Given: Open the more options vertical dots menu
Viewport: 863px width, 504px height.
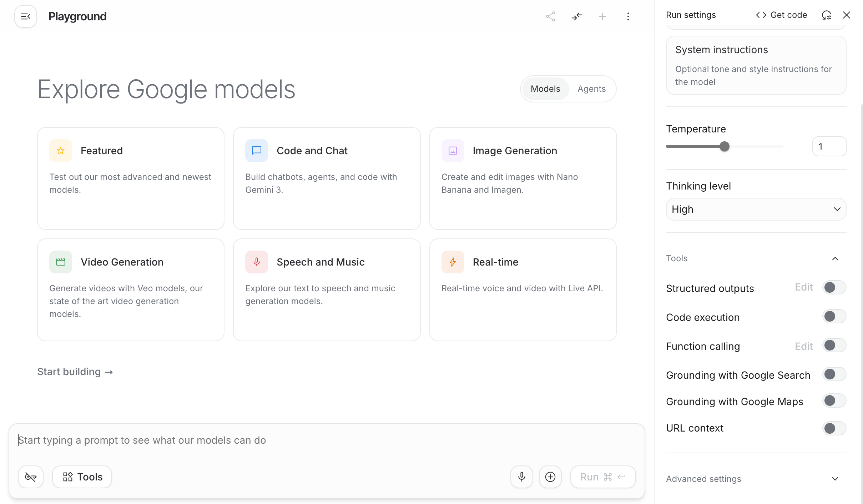Looking at the screenshot, I should 628,16.
